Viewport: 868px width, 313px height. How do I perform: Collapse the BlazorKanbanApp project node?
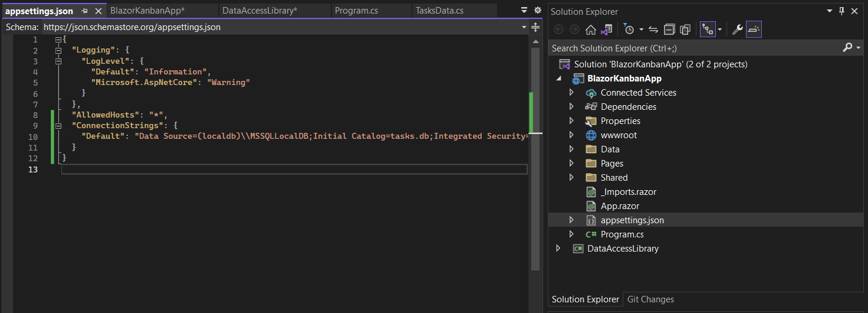tap(558, 79)
